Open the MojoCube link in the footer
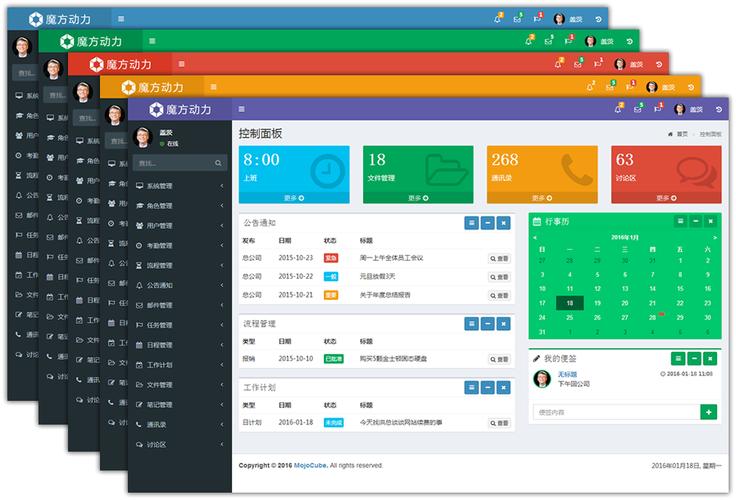Image resolution: width=736 pixels, height=500 pixels. [310, 465]
